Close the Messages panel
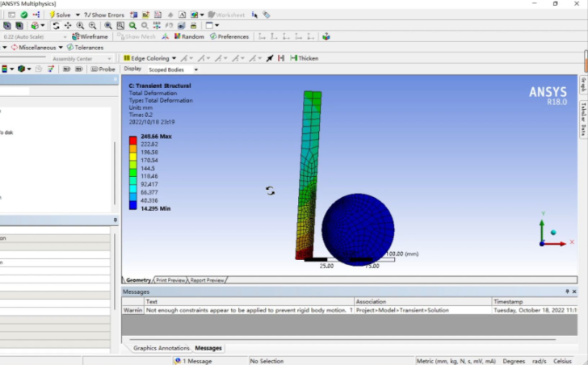Screen dimensions: 588x365 [575, 291]
